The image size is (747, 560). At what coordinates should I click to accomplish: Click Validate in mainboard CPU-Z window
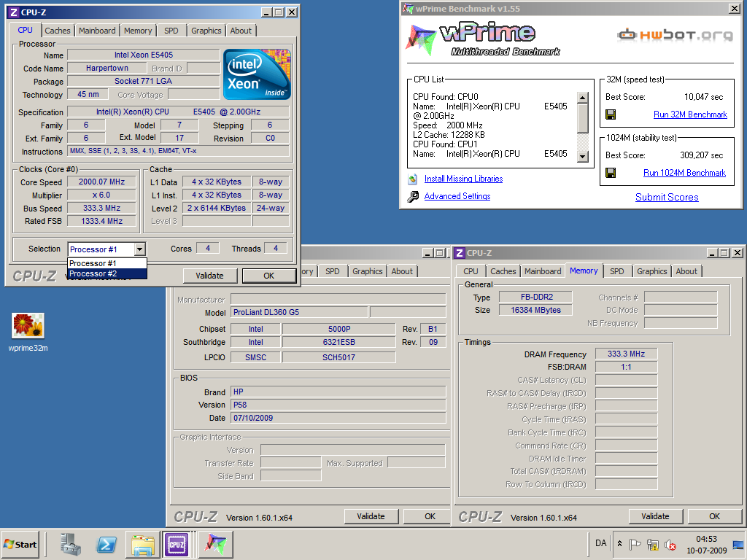pos(371,516)
